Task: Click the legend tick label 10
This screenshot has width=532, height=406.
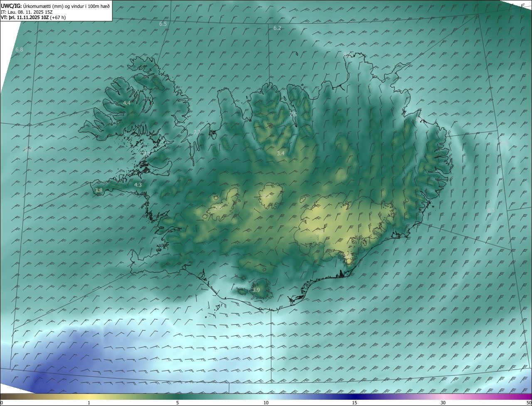Action: (x=266, y=403)
